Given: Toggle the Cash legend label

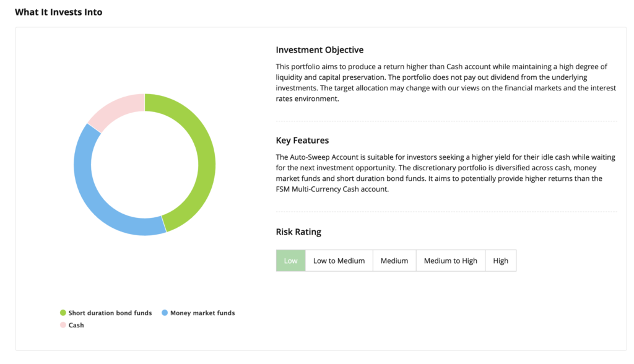Looking at the screenshot, I should (x=76, y=325).
